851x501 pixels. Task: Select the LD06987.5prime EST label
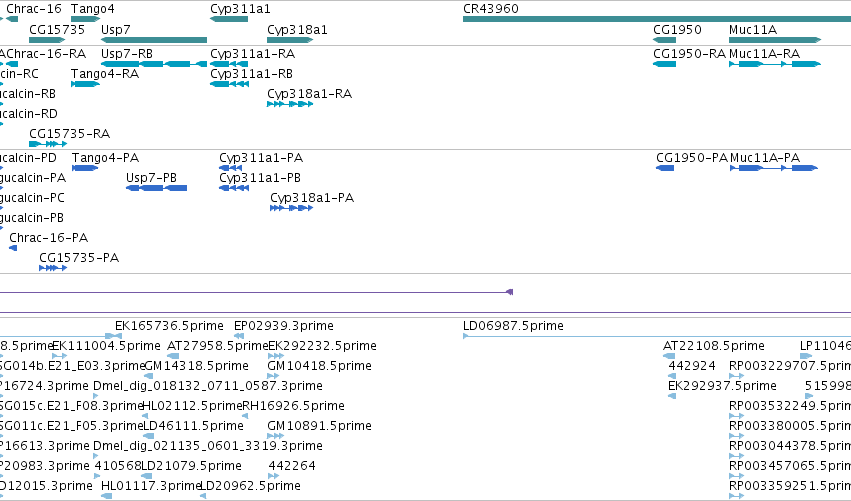513,326
